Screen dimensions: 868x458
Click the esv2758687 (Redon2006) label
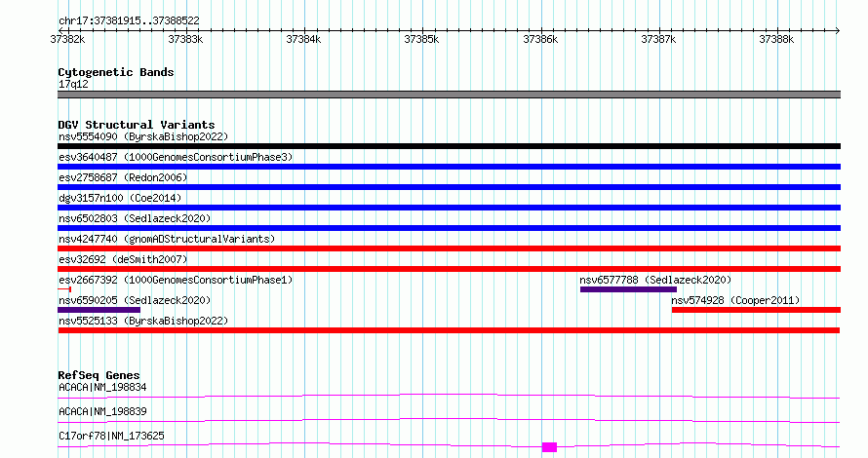[x=123, y=177]
